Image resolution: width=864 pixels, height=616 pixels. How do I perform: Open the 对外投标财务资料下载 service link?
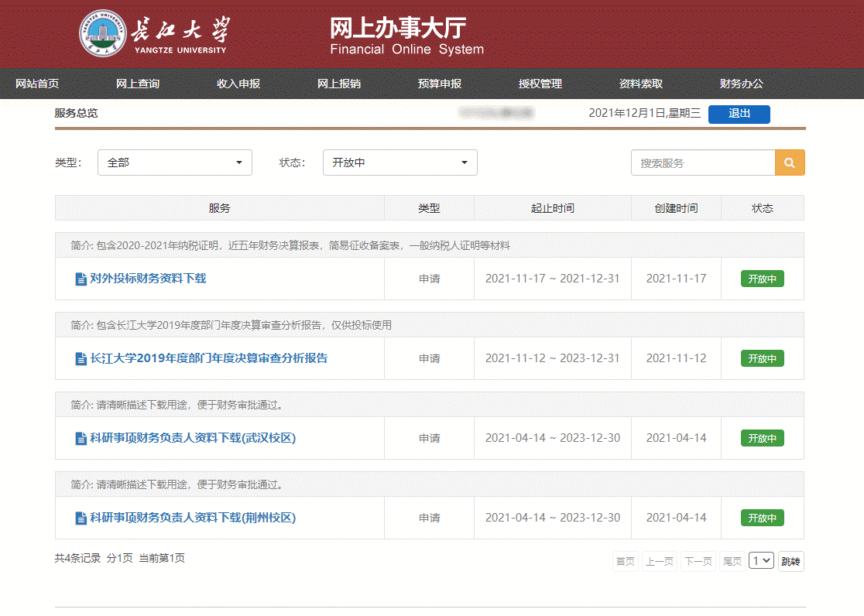[148, 279]
